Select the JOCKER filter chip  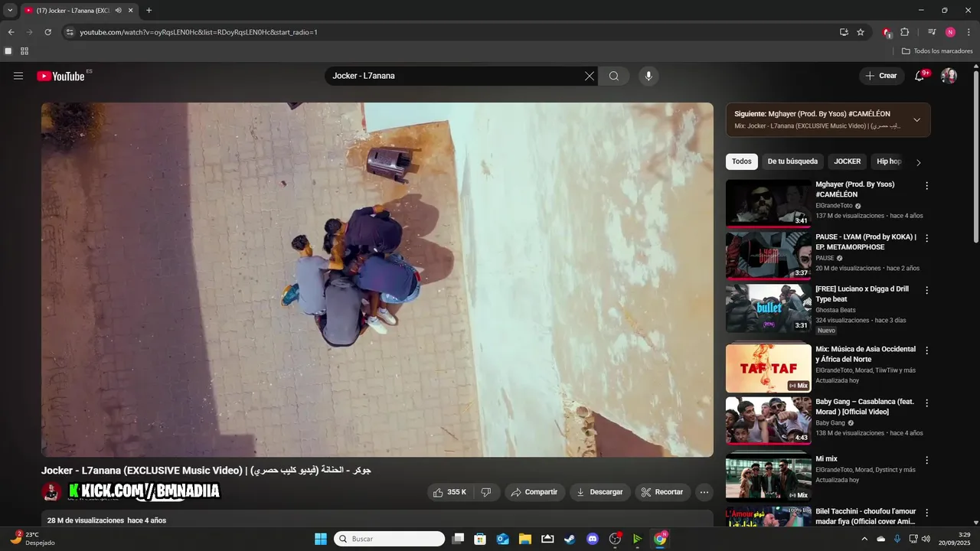click(x=848, y=161)
